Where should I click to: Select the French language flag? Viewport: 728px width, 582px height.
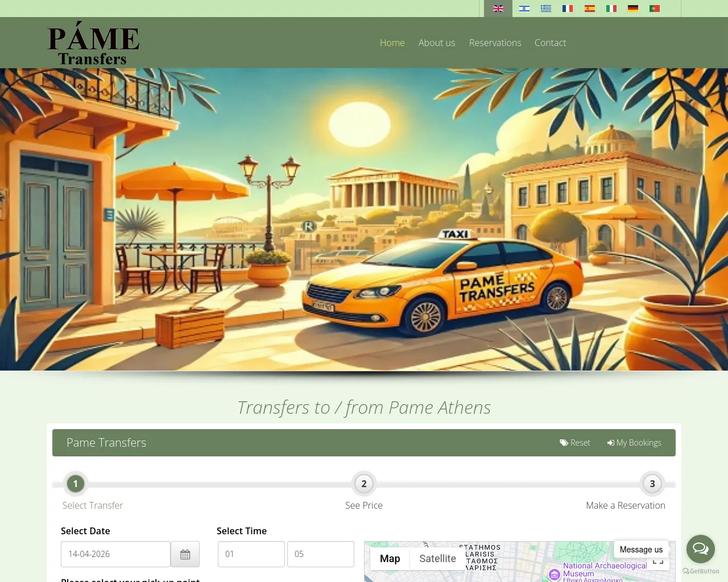coord(567,9)
